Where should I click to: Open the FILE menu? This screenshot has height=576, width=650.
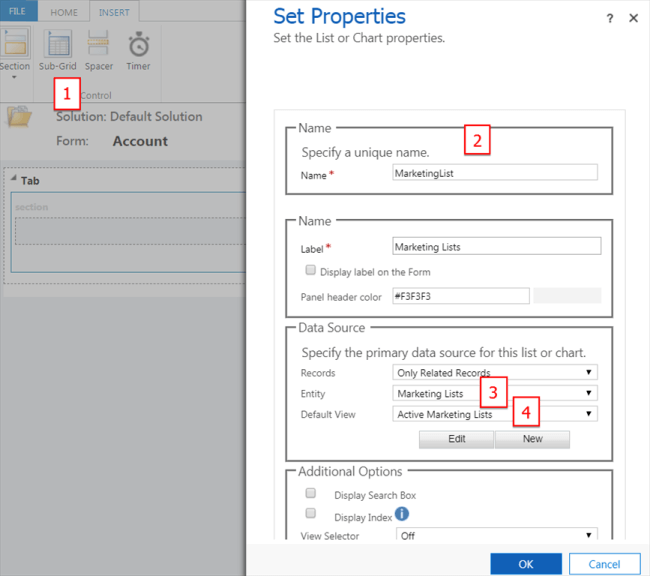(x=17, y=11)
